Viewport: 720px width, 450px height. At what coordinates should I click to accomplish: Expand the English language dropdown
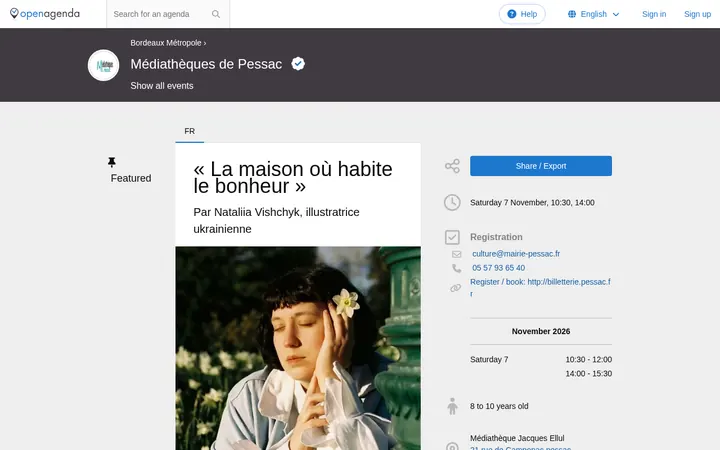pyautogui.click(x=593, y=14)
